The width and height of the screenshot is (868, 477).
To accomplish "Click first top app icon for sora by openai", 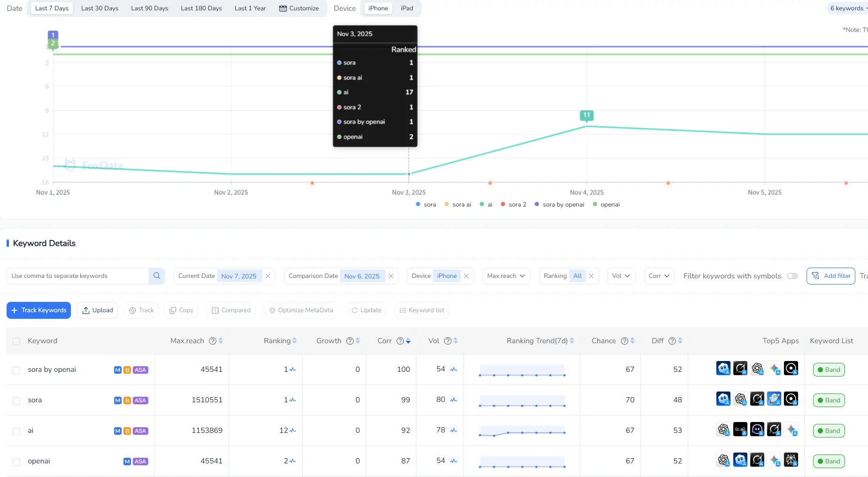I will [x=723, y=369].
